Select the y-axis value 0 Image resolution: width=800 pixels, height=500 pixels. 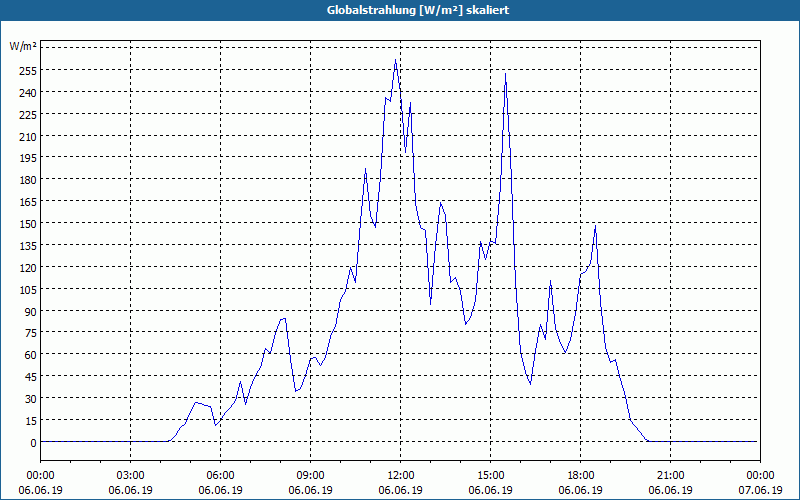point(34,443)
